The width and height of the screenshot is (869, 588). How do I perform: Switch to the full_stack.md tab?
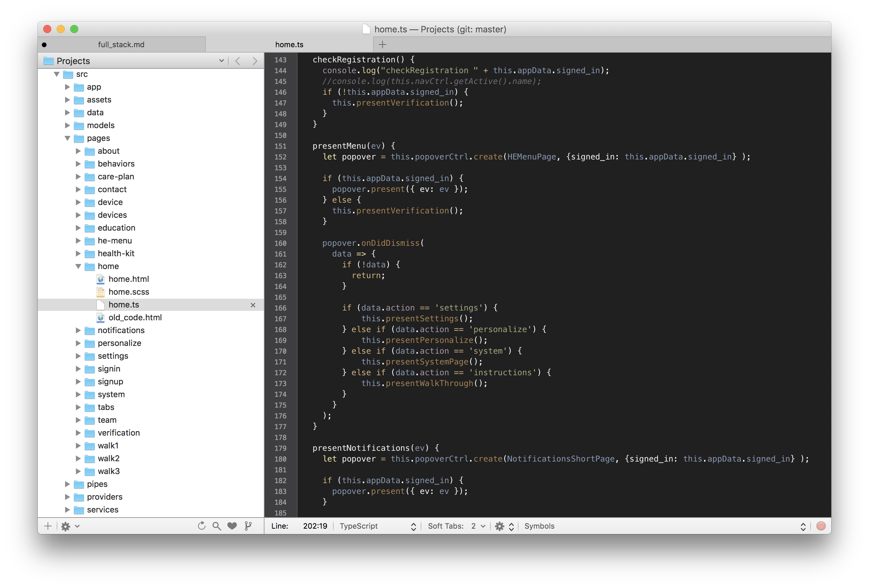(x=121, y=44)
